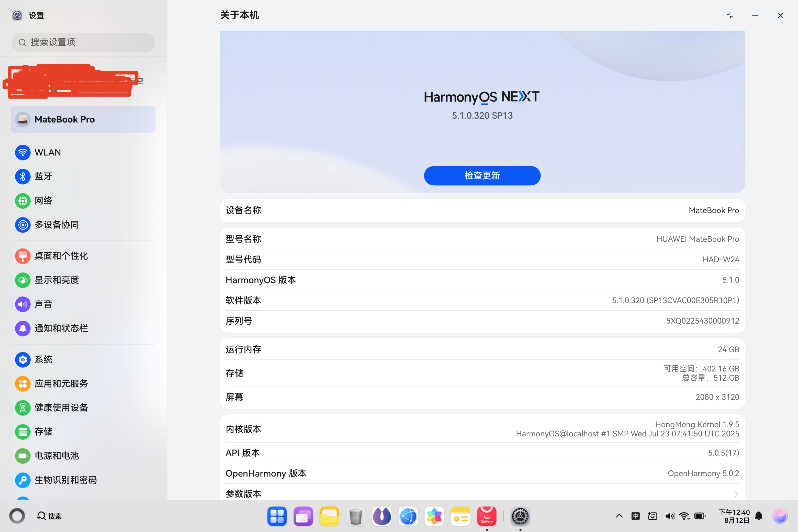Select MateBook Pro device entry
This screenshot has height=532, width=798.
click(x=83, y=119)
